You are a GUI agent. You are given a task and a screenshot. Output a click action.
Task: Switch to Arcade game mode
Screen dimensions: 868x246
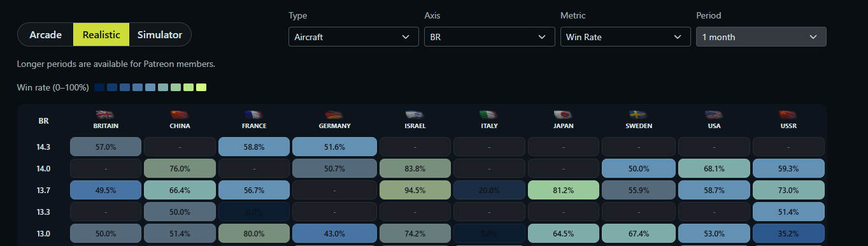tap(46, 34)
